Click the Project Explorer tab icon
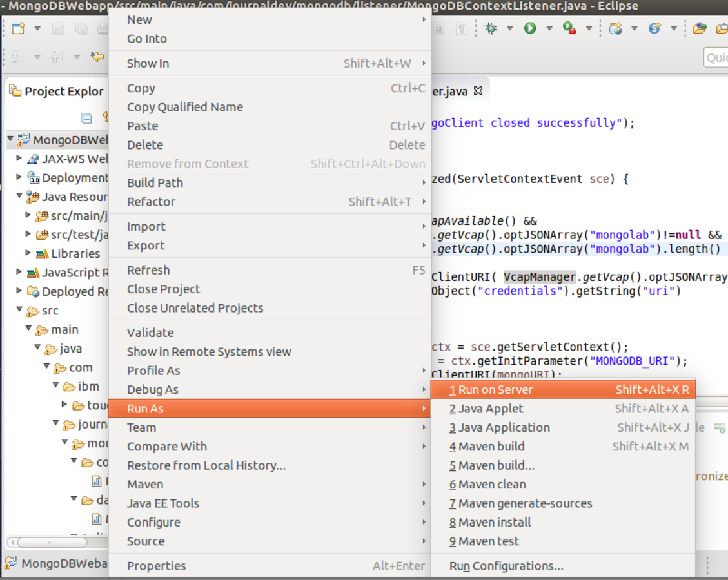The image size is (728, 580). pos(15,90)
